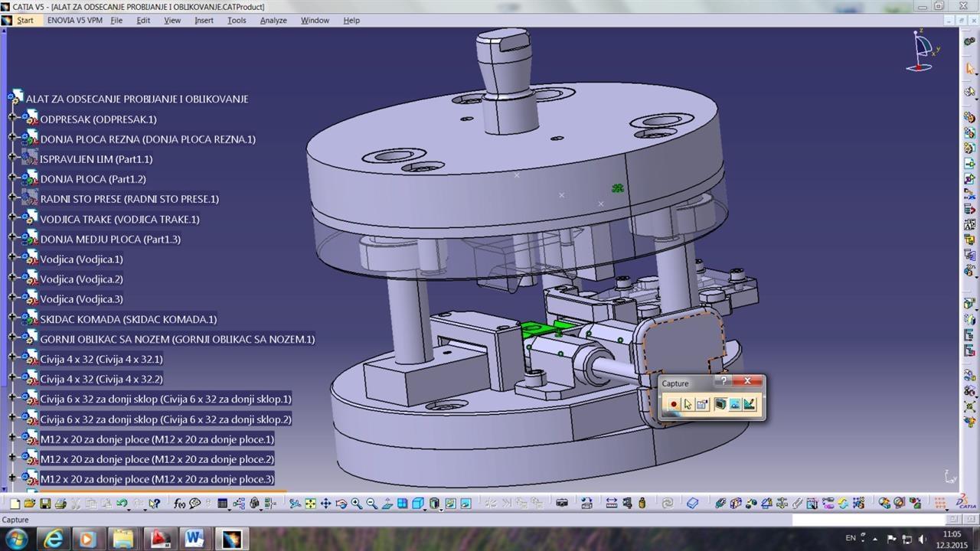
Task: Expand ISPRAVLJEN LIM (Part1.1) node
Action: (12, 158)
